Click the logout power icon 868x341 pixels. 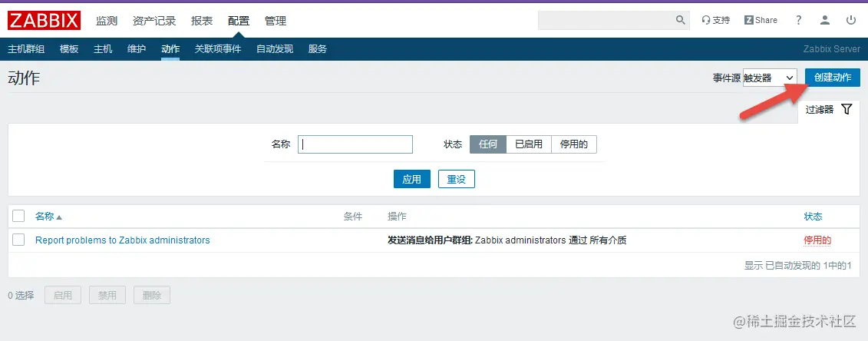[851, 20]
